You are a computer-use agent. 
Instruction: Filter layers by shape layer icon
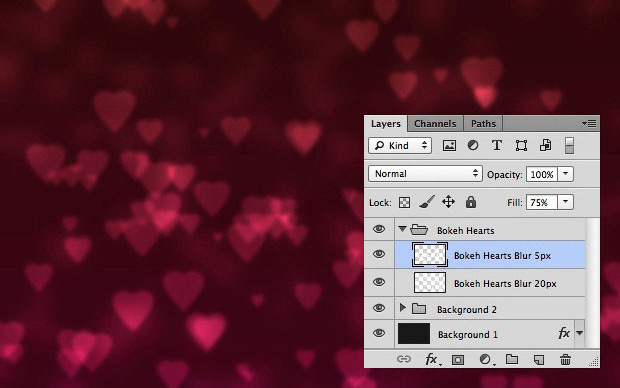coord(521,146)
